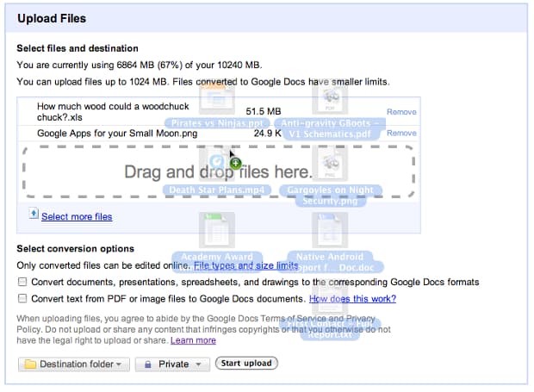Click the yellow folder icon on Destination folder
This screenshot has width=534, height=392.
click(30, 364)
